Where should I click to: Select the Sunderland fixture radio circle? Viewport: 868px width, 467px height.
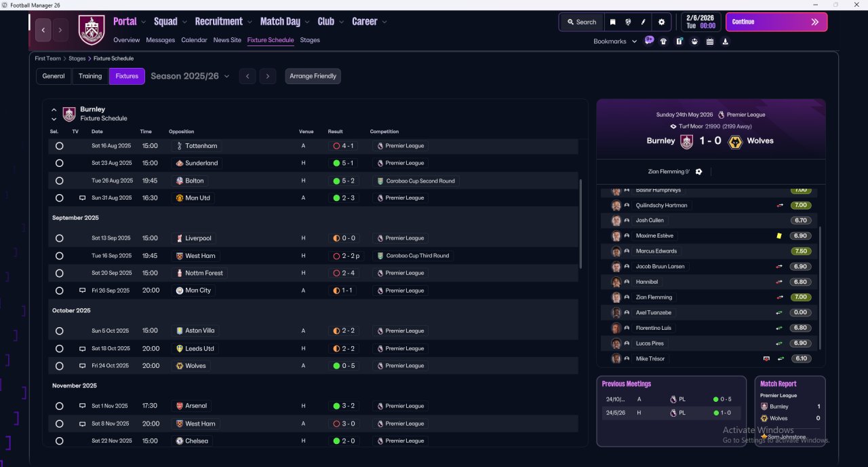coord(59,163)
